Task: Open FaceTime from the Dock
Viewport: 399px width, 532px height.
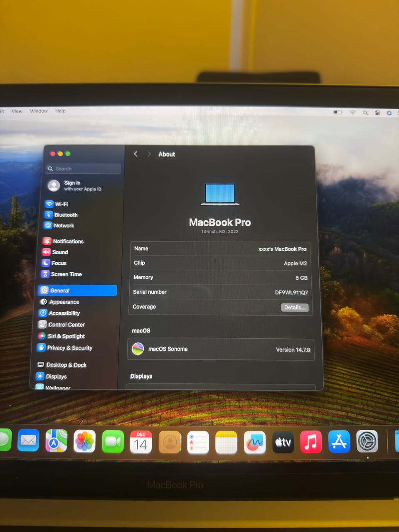Action: 113,441
